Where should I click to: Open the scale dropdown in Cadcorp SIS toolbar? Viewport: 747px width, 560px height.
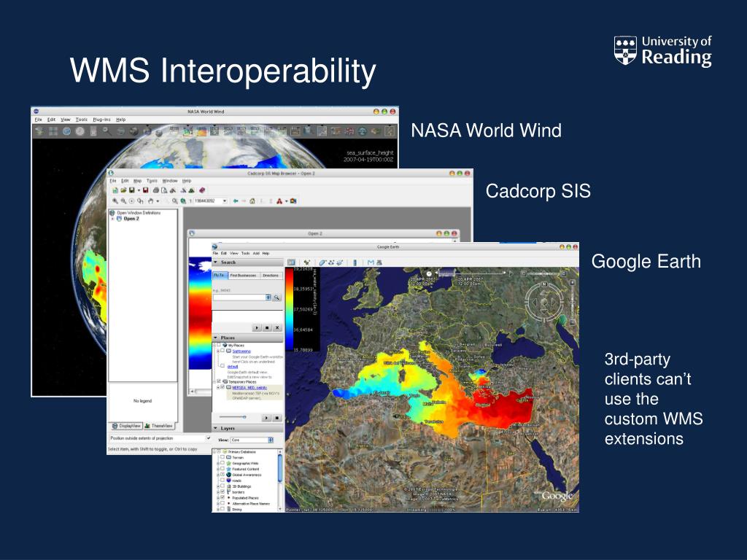pyautogui.click(x=225, y=201)
